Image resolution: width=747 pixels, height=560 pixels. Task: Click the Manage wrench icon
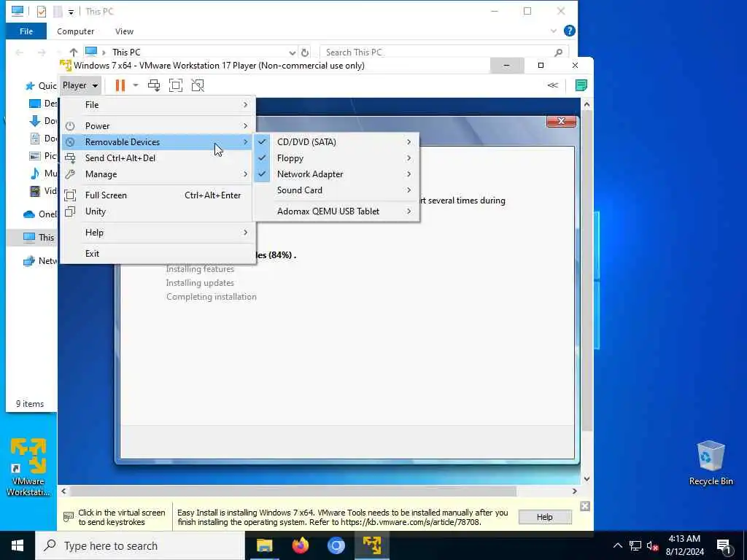(x=70, y=174)
